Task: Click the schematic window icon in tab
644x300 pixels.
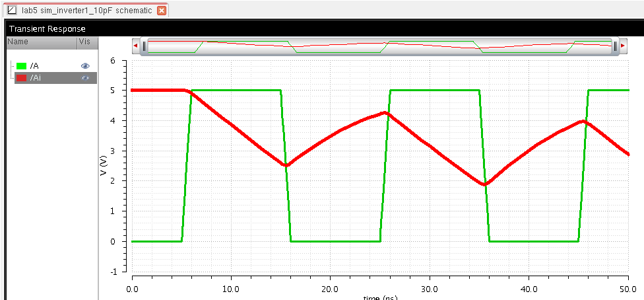Action: [x=13, y=11]
